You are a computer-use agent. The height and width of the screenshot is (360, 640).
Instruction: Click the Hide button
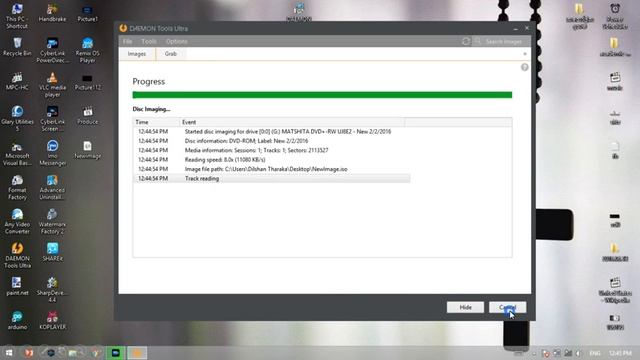coord(465,307)
